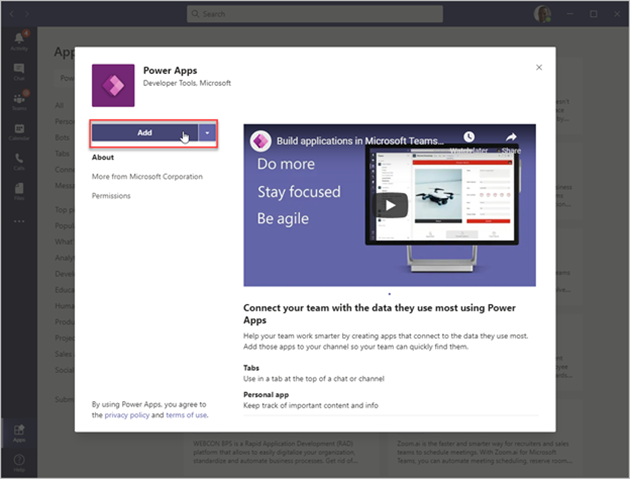The image size is (630, 479).
Task: Open the Help icon at sidebar bottom
Action: [x=19, y=461]
